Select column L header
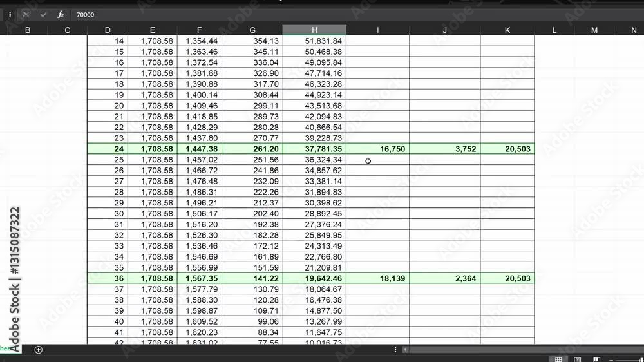 tap(554, 30)
